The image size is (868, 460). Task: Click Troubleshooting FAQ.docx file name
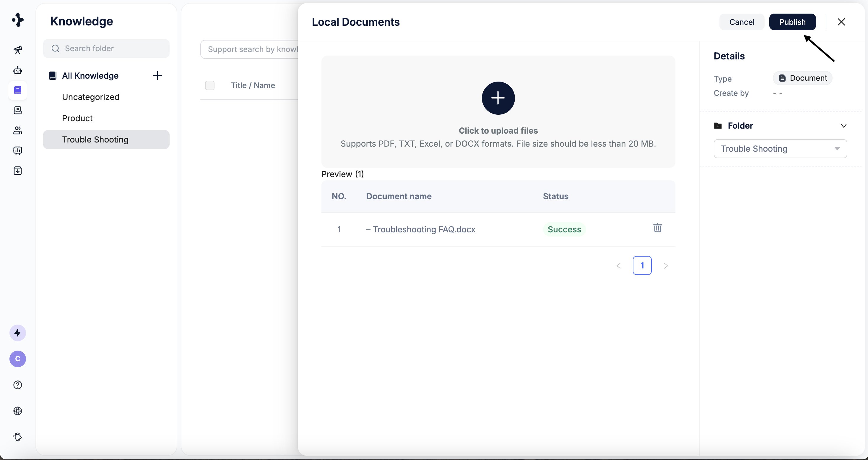point(420,229)
